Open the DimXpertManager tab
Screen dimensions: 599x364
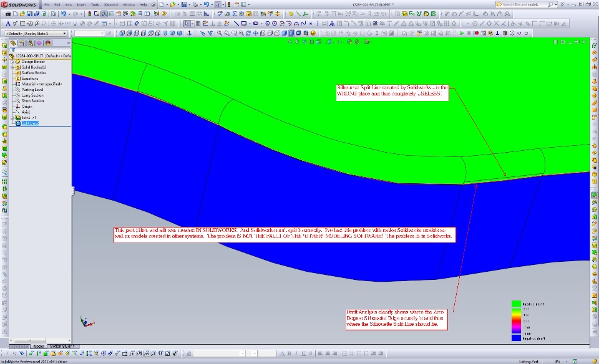pos(39,43)
